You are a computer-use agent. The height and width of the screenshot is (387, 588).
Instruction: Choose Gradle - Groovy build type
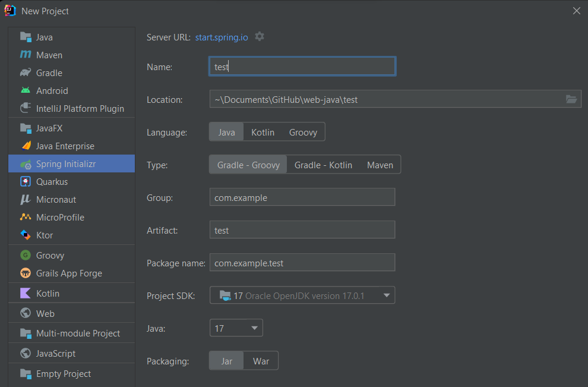tap(248, 165)
